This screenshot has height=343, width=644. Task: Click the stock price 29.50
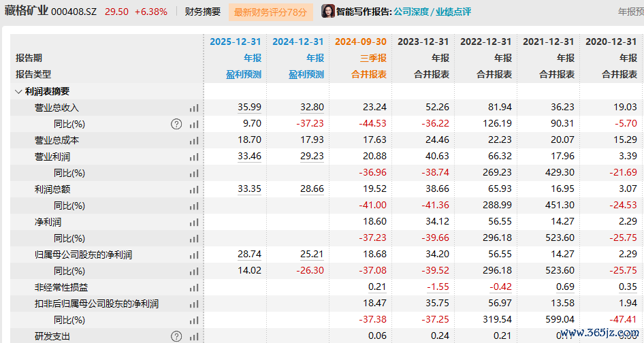click(116, 12)
